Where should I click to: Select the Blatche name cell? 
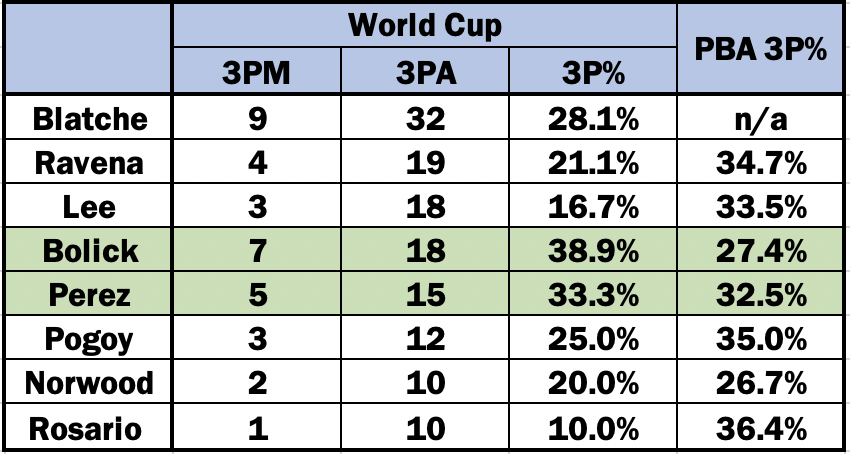coord(88,117)
